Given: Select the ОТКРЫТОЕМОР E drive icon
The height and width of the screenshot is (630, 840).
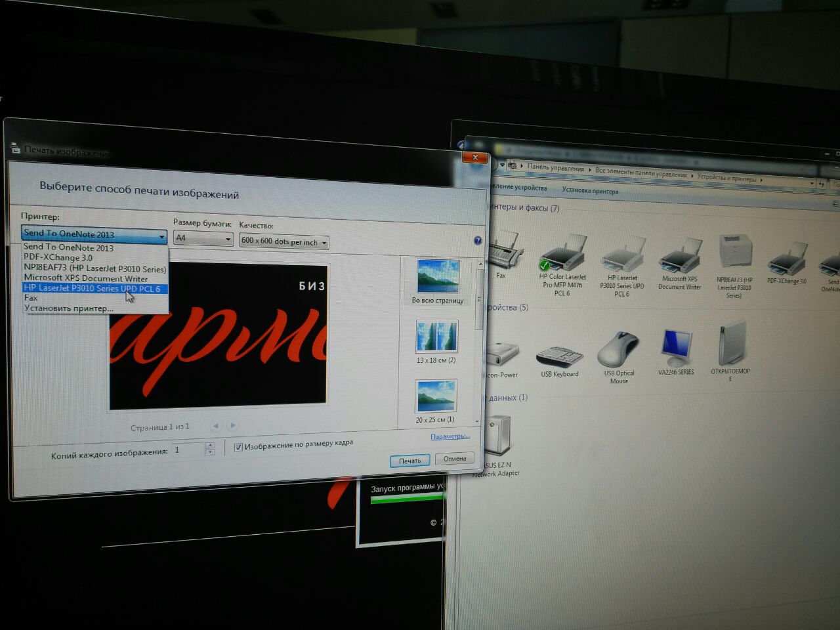Looking at the screenshot, I should click(730, 350).
